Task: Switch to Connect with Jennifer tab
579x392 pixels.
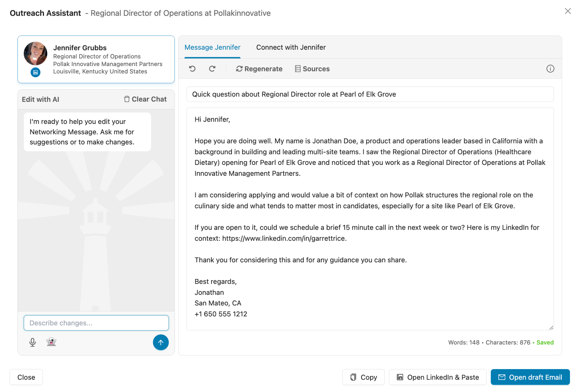Action: tap(291, 47)
